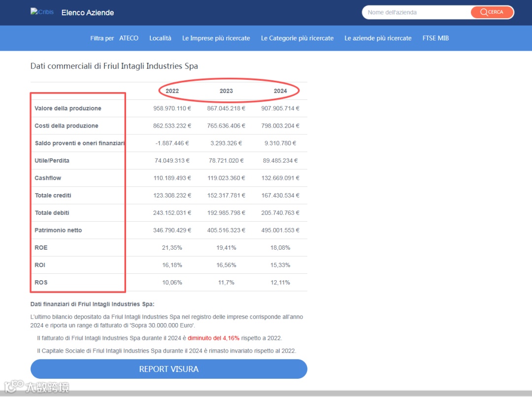Select the 2024 column header
The height and width of the screenshot is (397, 532).
coord(280,91)
